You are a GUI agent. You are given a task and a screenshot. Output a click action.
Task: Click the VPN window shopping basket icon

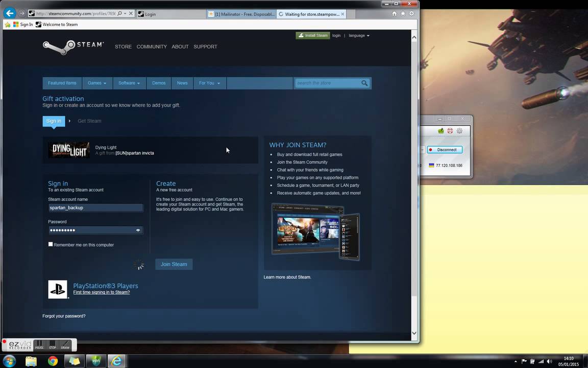[x=440, y=131]
